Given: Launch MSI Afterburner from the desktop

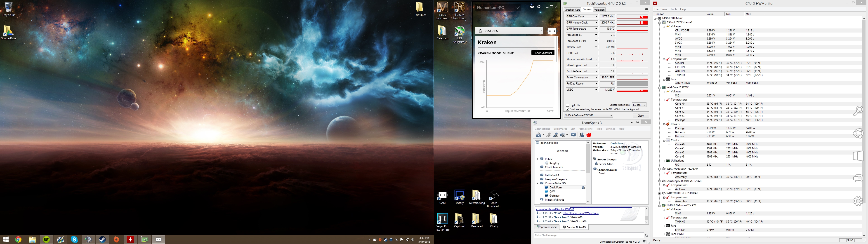Looking at the screenshot, I should (459, 35).
